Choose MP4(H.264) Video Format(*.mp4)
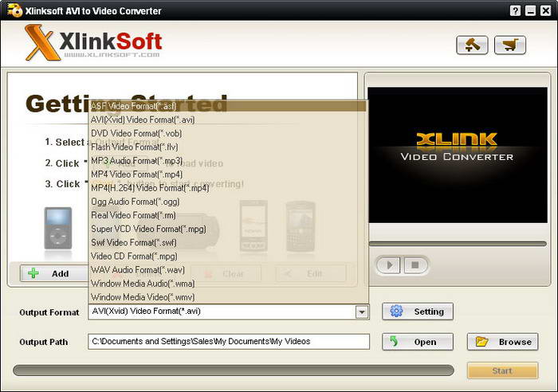This screenshot has height=392, width=558. [x=228, y=188]
